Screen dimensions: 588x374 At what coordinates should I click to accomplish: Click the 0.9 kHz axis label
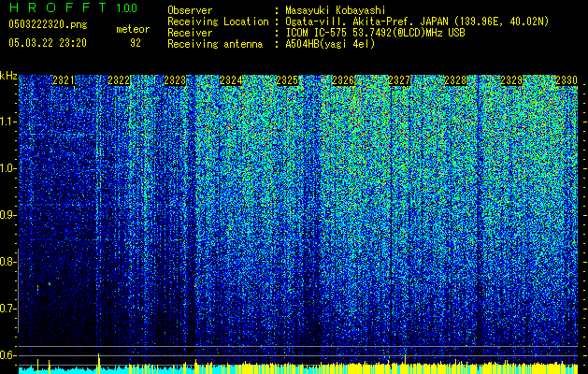[x=7, y=215]
